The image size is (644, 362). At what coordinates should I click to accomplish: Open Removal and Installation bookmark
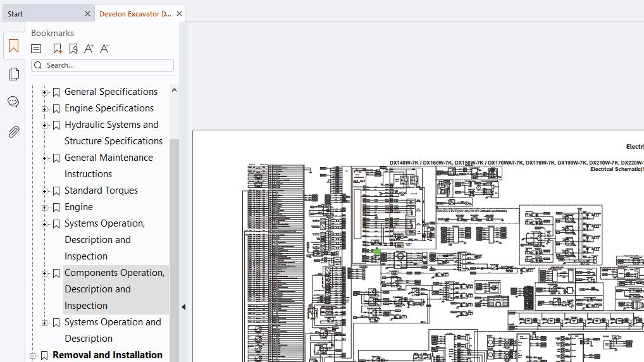tap(108, 354)
